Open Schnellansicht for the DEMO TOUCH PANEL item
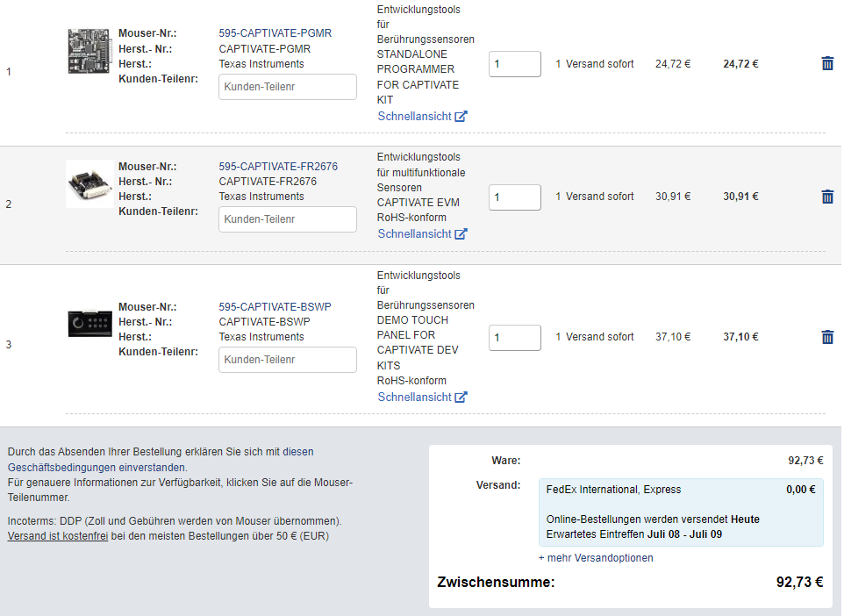This screenshot has width=844, height=616. click(x=414, y=397)
